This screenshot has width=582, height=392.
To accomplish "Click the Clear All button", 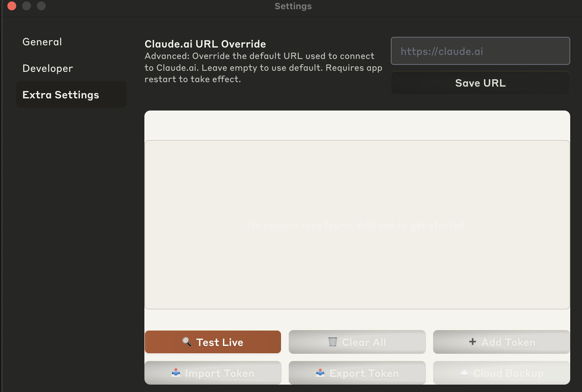I will (357, 342).
